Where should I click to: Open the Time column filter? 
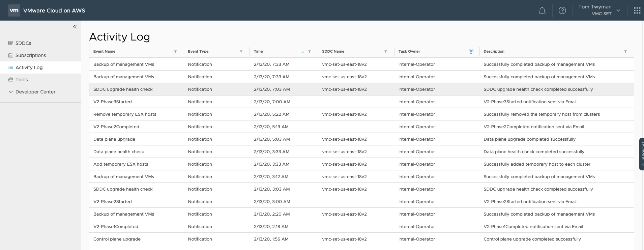pos(310,52)
